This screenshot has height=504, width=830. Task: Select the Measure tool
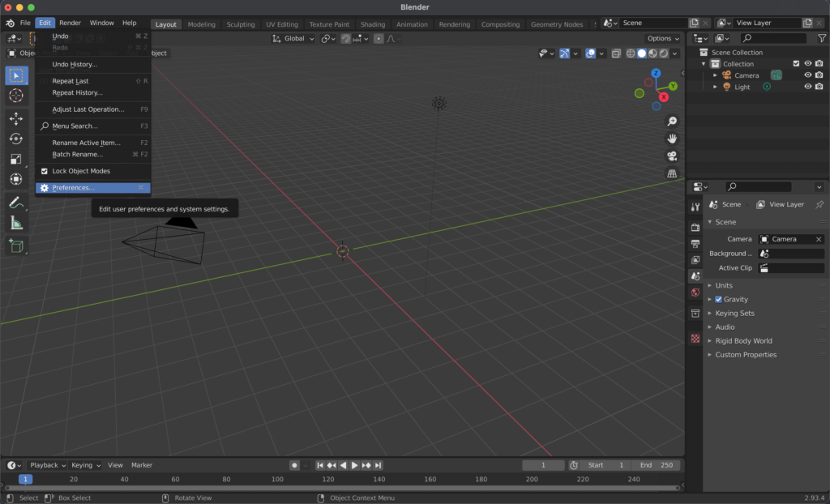pos(16,223)
